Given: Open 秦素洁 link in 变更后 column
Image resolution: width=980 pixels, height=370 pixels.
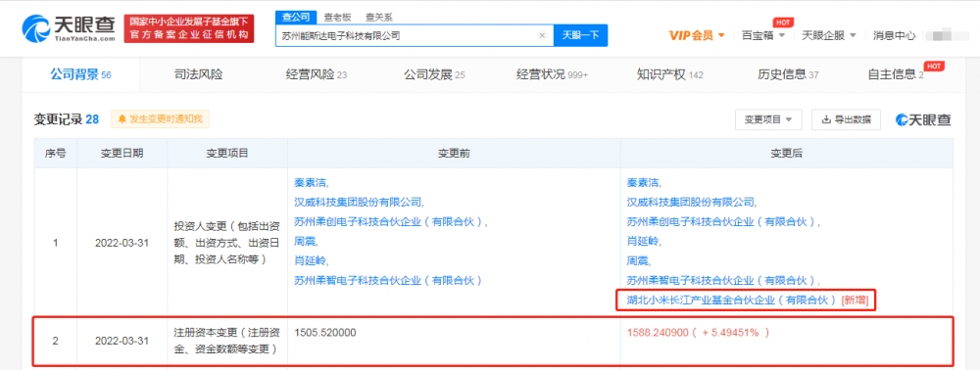Looking at the screenshot, I should click(644, 183).
